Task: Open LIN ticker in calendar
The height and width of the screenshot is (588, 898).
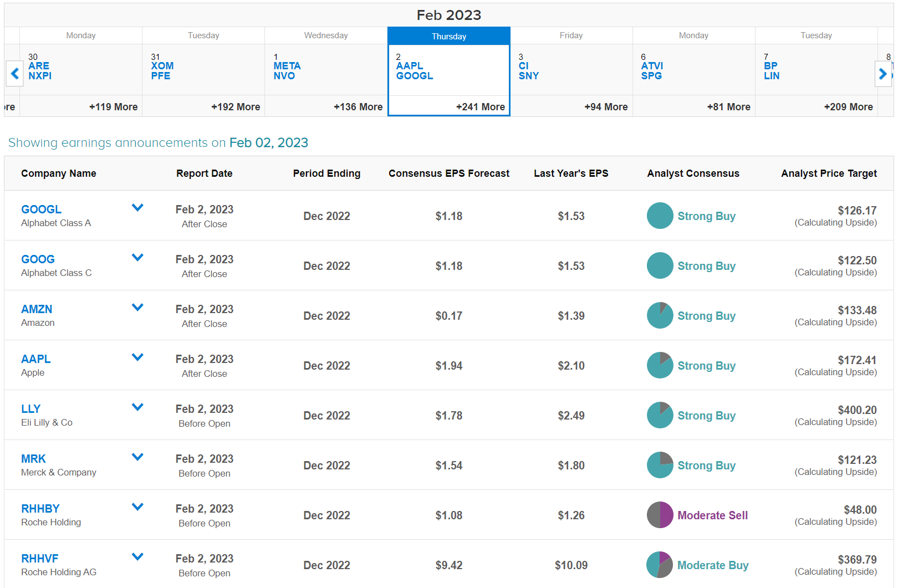Action: click(x=772, y=76)
